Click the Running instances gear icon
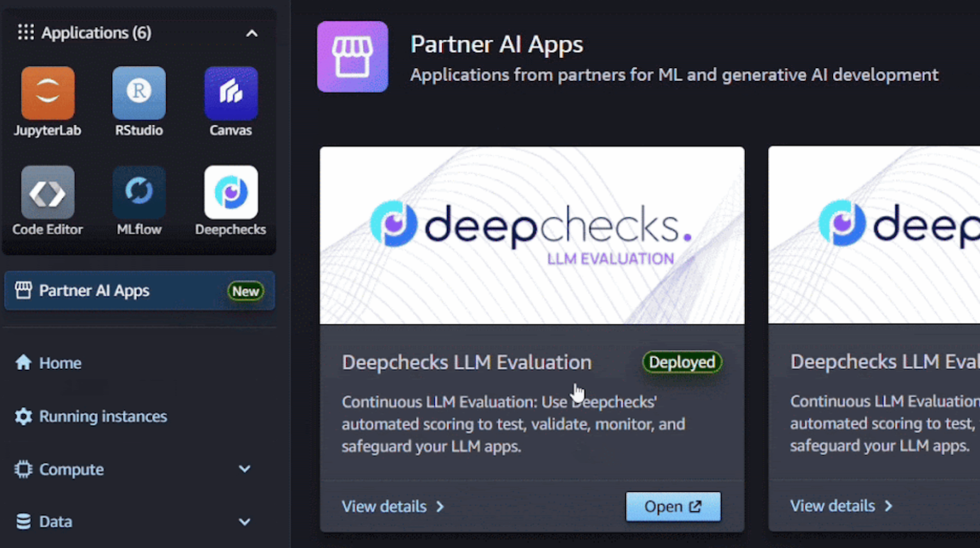 23,416
